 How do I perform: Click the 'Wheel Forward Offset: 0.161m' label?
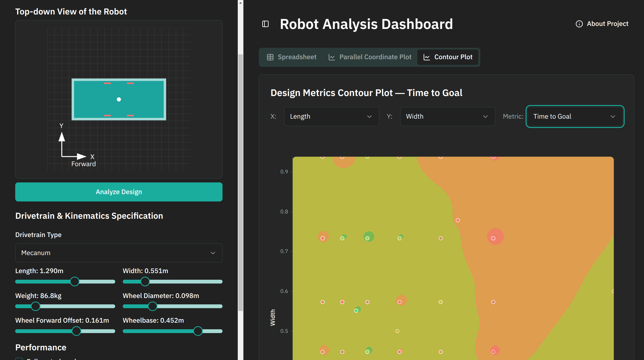(62, 320)
